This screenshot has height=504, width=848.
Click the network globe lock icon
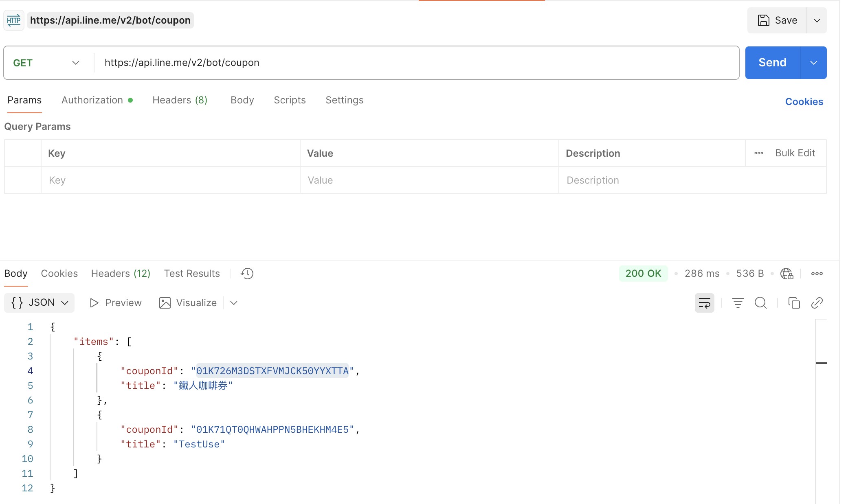pyautogui.click(x=786, y=274)
